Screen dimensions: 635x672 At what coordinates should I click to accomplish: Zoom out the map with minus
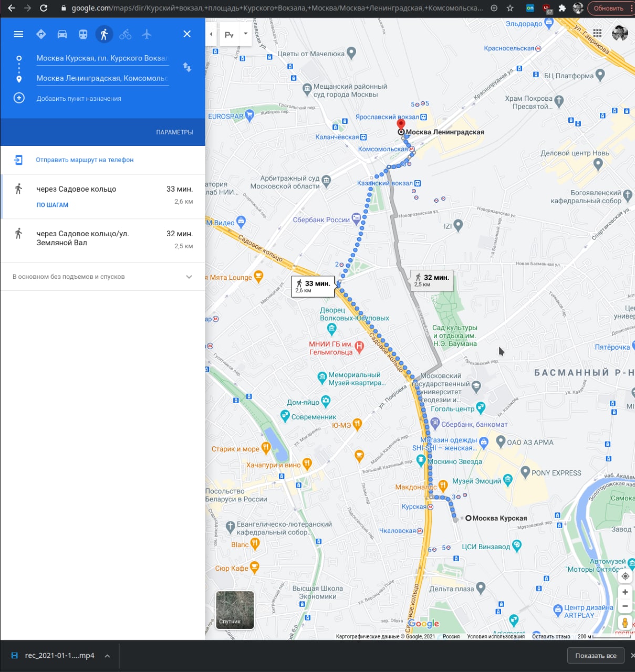click(x=625, y=606)
